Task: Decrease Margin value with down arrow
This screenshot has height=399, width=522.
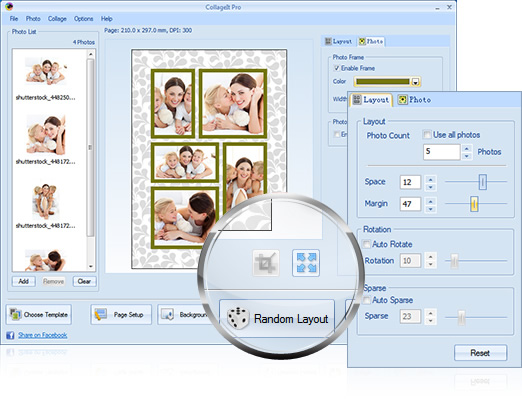Action: point(431,209)
